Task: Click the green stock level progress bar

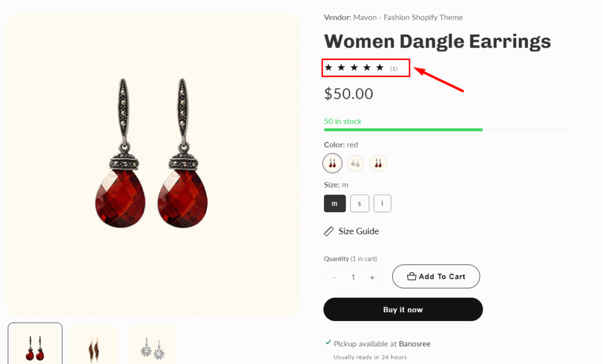Action: coord(403,129)
